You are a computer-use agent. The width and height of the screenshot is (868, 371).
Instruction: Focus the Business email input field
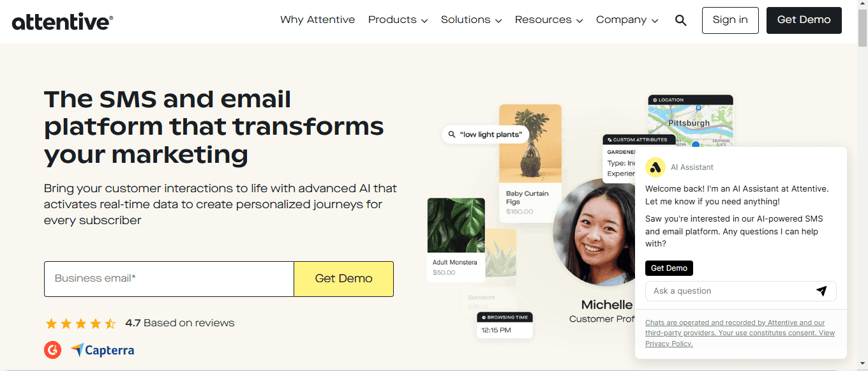click(169, 279)
